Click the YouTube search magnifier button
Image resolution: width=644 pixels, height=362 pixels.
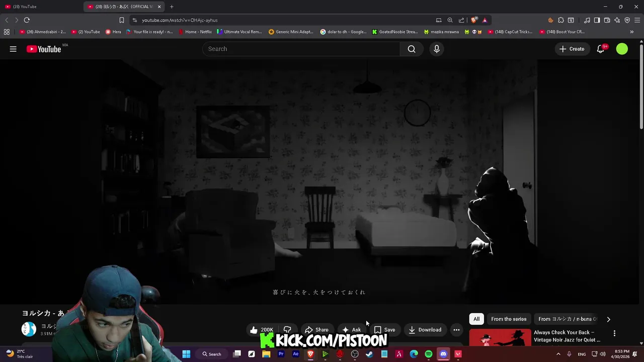[x=412, y=49]
